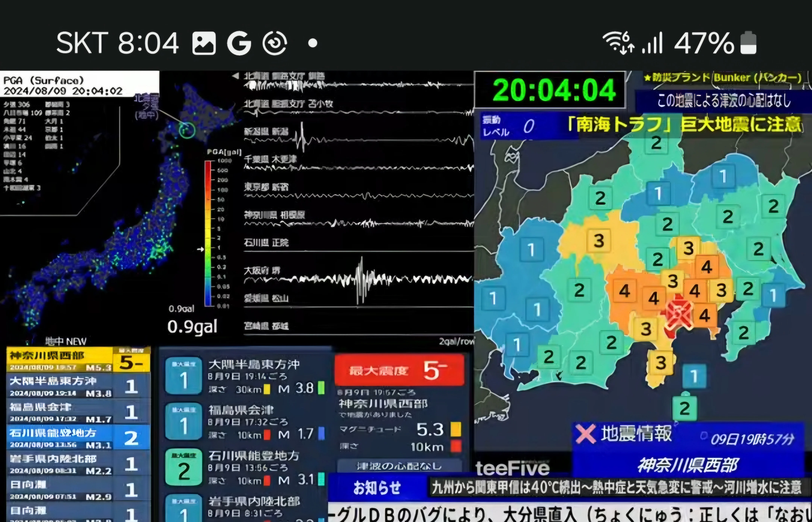
Task: Tap the 地中 NEW label above list
Action: point(66,341)
